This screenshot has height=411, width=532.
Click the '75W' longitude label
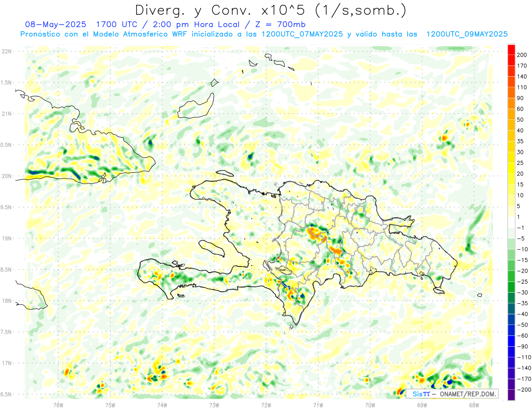[x=110, y=405]
